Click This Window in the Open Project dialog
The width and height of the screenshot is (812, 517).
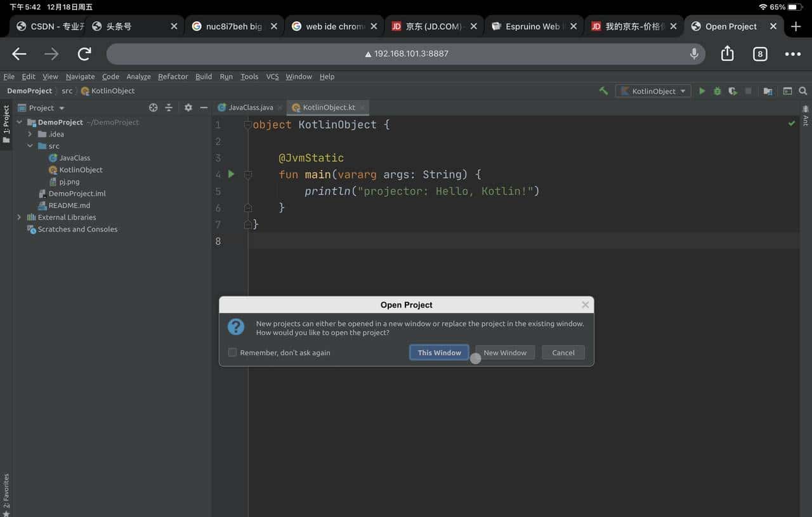point(439,352)
